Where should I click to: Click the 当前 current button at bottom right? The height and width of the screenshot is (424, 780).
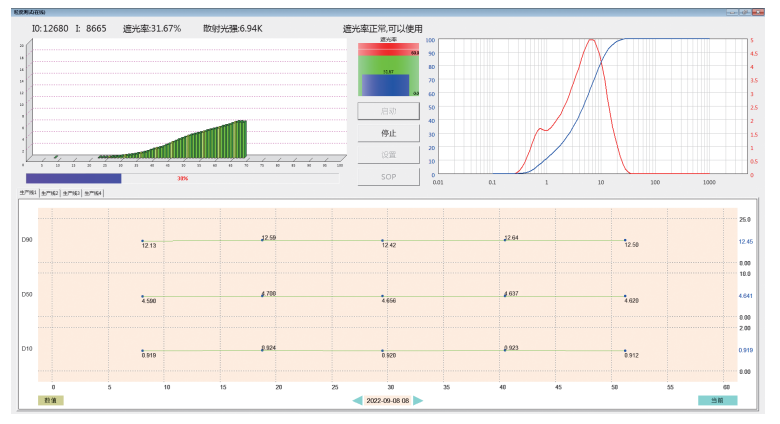pos(717,400)
